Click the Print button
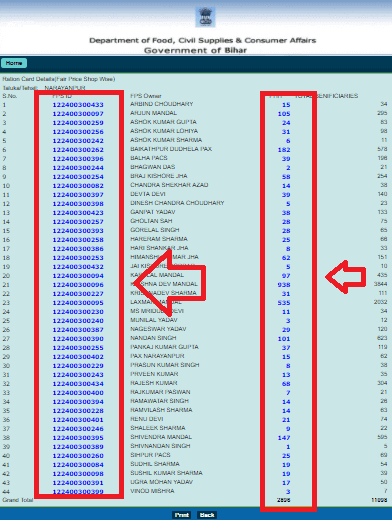 point(182,515)
